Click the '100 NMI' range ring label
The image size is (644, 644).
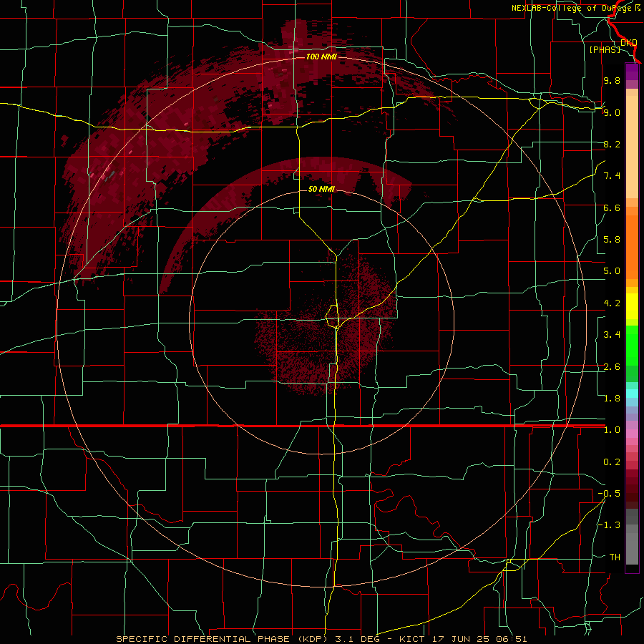pos(321,57)
